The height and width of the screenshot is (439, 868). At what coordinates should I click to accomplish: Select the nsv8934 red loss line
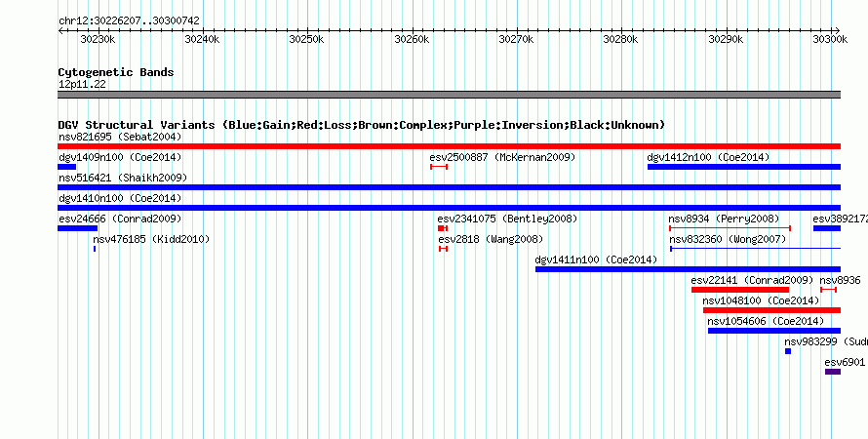730,228
